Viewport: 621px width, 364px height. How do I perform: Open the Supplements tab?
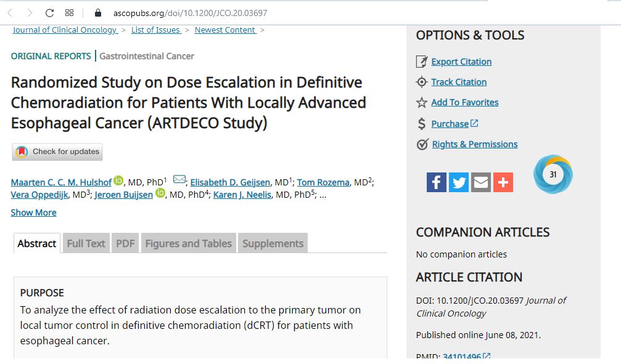(273, 243)
